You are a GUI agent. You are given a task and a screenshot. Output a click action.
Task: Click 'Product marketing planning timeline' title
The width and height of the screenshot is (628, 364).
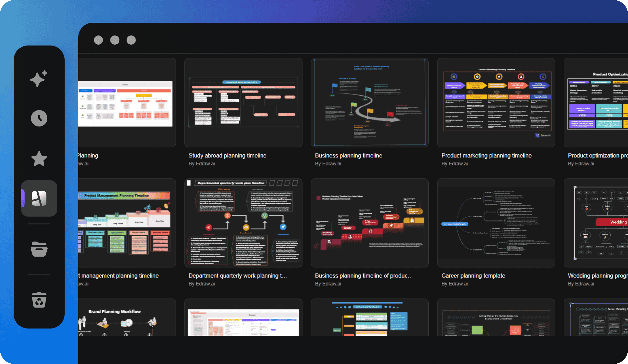point(486,156)
